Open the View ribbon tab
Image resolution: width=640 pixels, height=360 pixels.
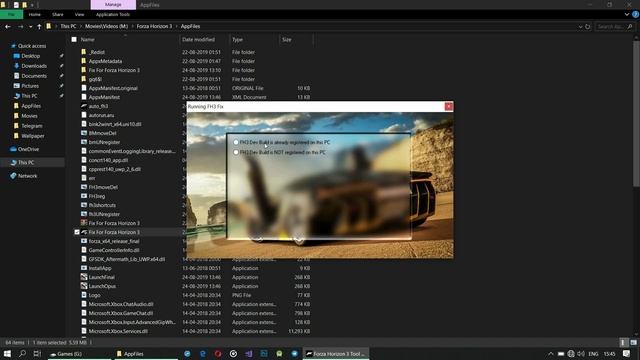coord(79,14)
